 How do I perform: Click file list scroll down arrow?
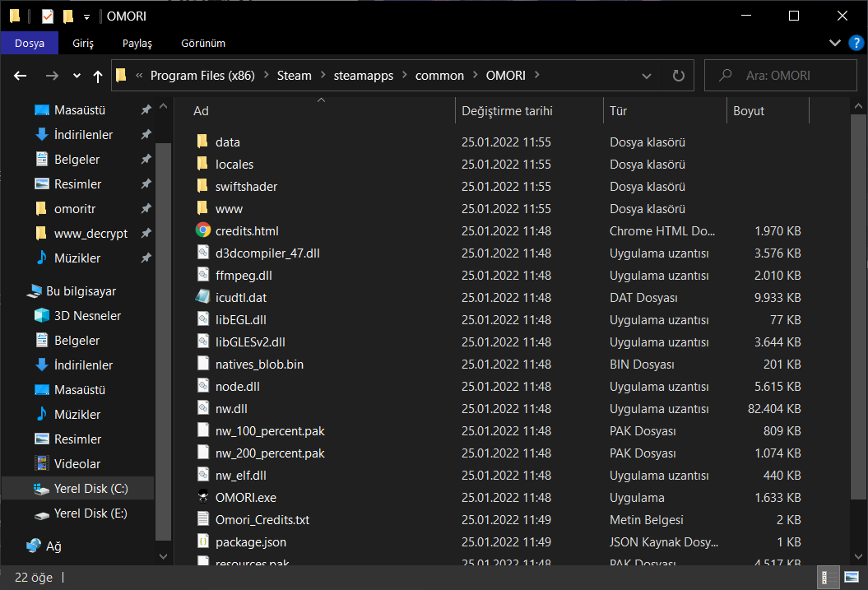(x=858, y=555)
